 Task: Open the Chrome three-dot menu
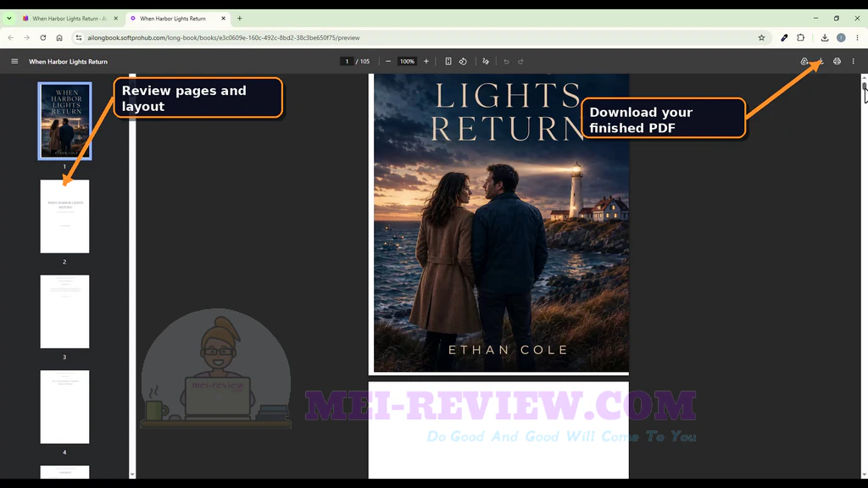[x=858, y=37]
